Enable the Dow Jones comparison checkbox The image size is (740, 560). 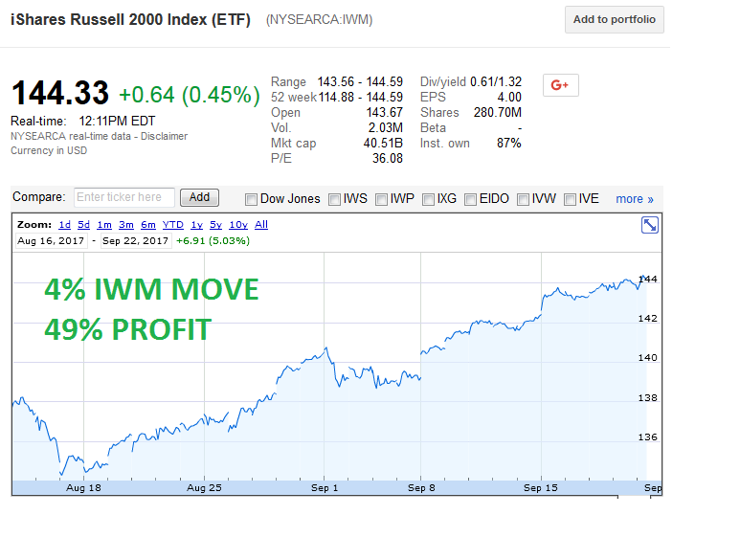coord(252,199)
